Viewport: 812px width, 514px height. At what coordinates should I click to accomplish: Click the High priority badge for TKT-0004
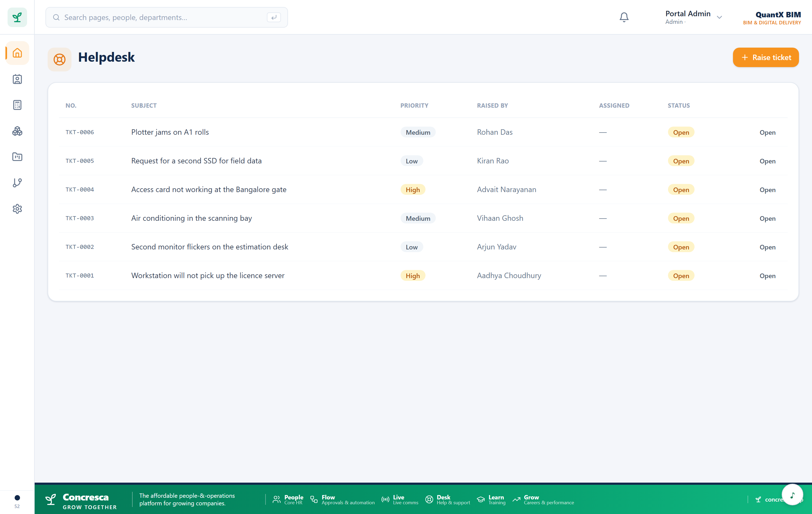coord(413,190)
